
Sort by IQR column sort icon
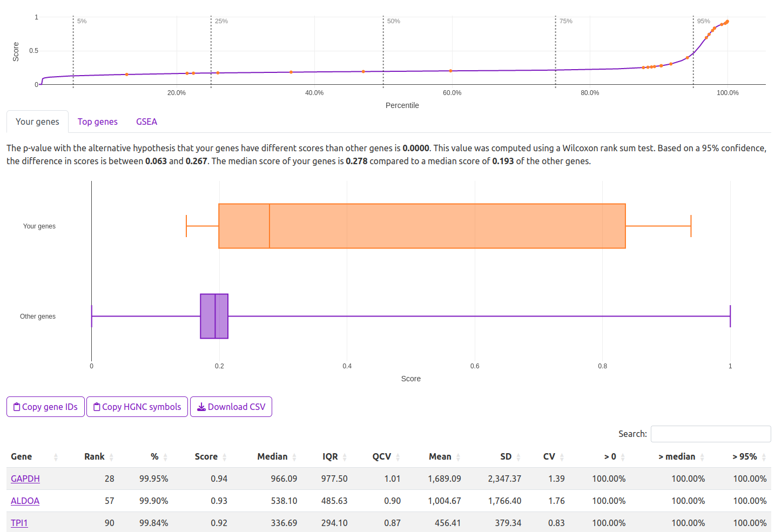(345, 457)
